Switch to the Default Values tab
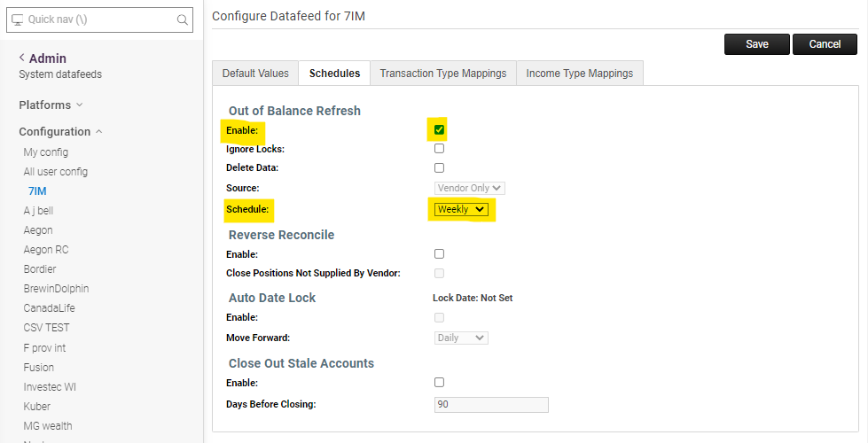The image size is (868, 443). point(255,74)
